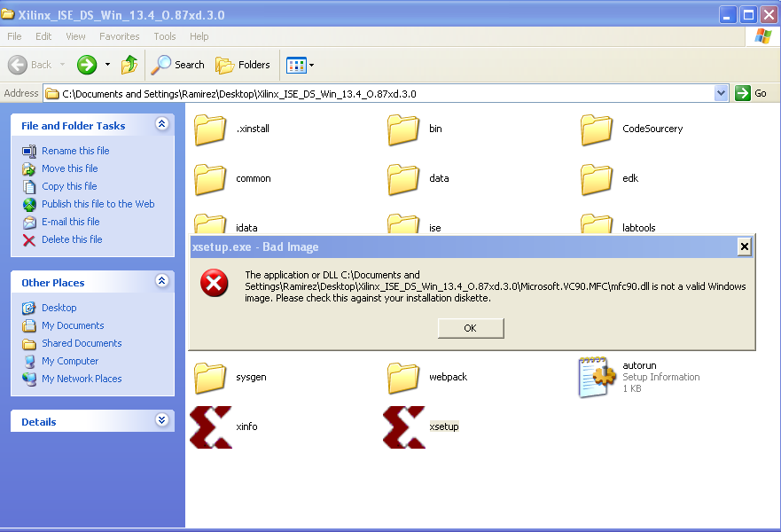Select the webpack folder icon
This screenshot has width=781, height=532.
403,378
